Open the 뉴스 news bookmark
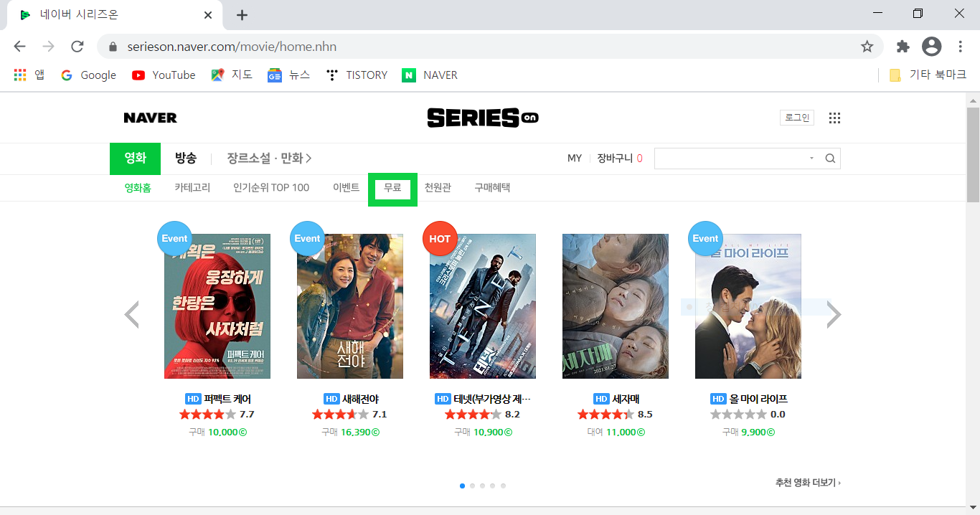This screenshot has width=980, height=515. point(288,75)
